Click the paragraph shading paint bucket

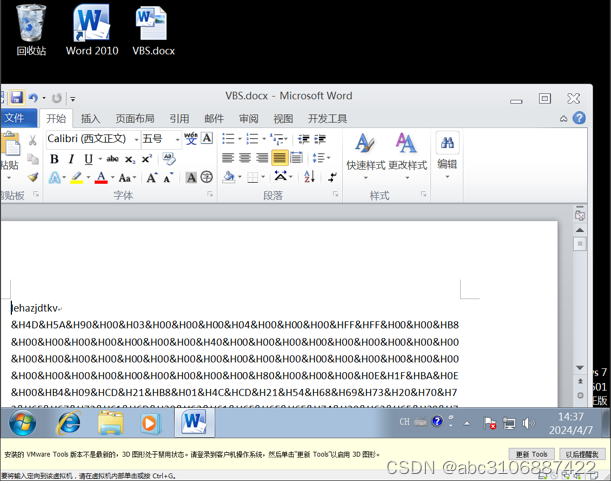click(229, 177)
